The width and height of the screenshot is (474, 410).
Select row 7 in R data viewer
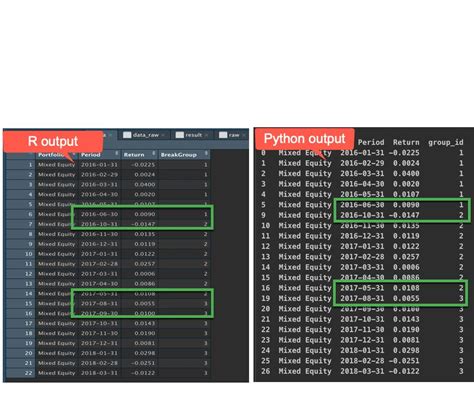pyautogui.click(x=107, y=224)
